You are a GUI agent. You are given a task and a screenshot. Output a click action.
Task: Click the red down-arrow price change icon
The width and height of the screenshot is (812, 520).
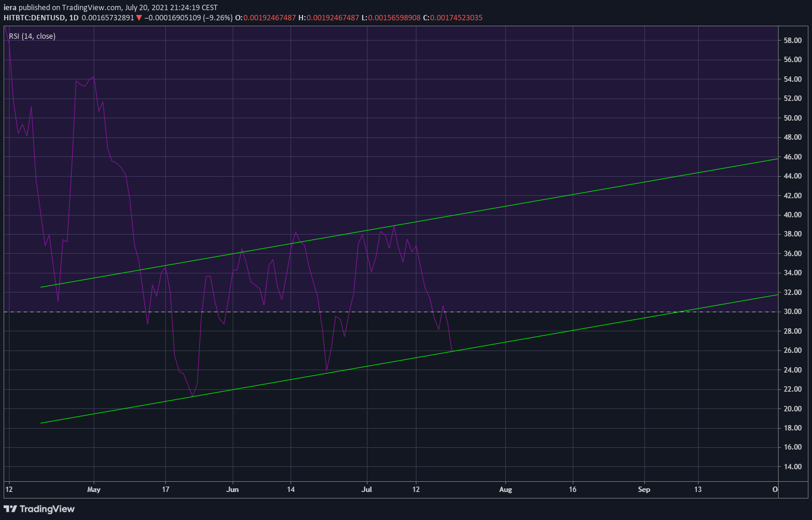click(139, 18)
